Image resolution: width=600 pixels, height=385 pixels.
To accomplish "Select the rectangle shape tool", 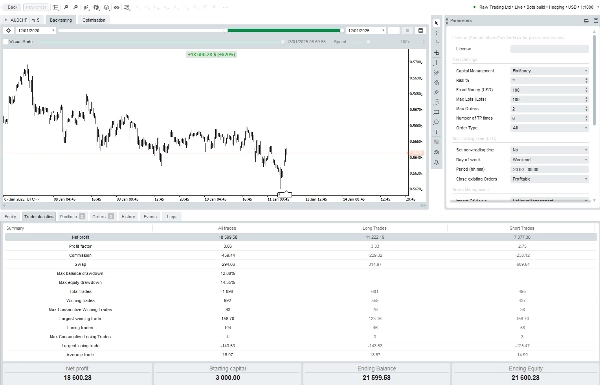I will [x=436, y=113].
